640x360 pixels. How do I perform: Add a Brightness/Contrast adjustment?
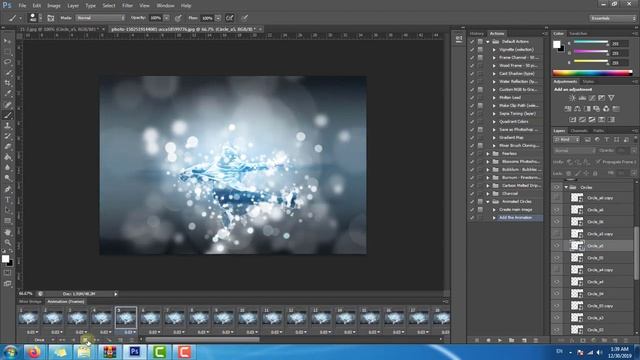pos(572,98)
